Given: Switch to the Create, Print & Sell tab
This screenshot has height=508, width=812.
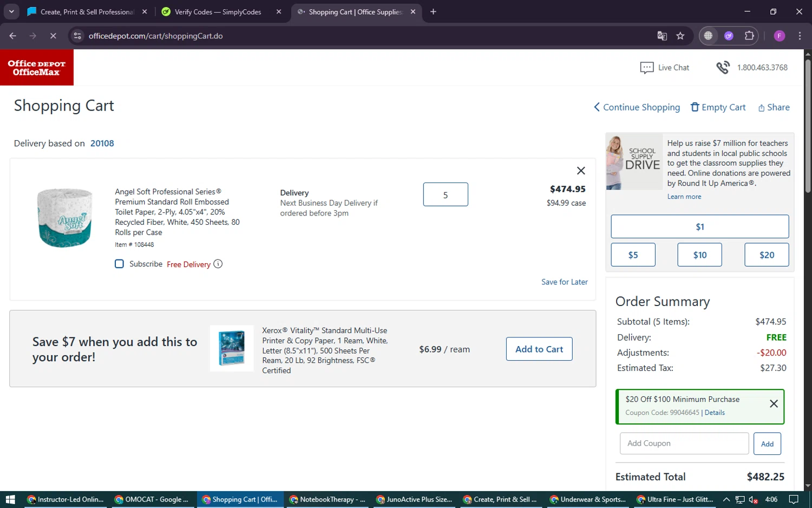Looking at the screenshot, I should [x=88, y=11].
